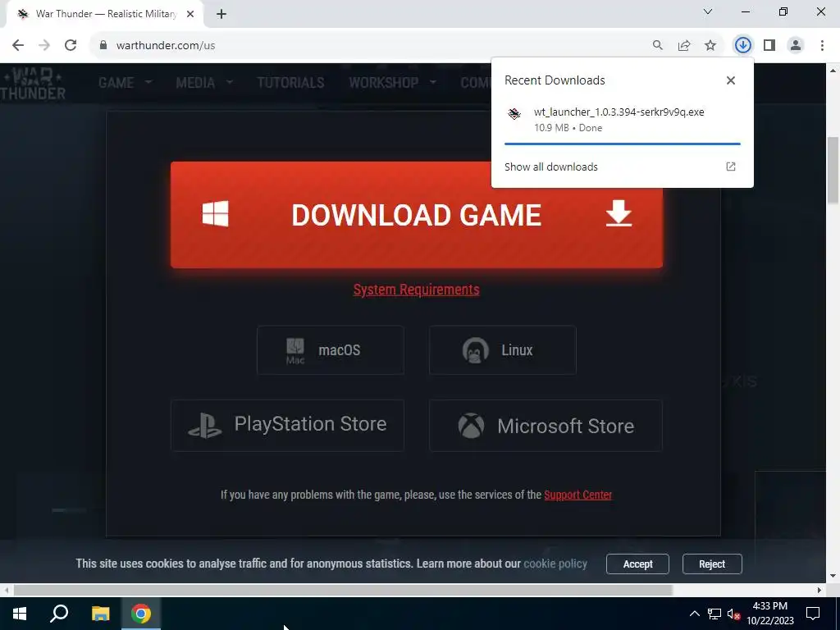Open the TUTORIALS menu item

coord(290,83)
